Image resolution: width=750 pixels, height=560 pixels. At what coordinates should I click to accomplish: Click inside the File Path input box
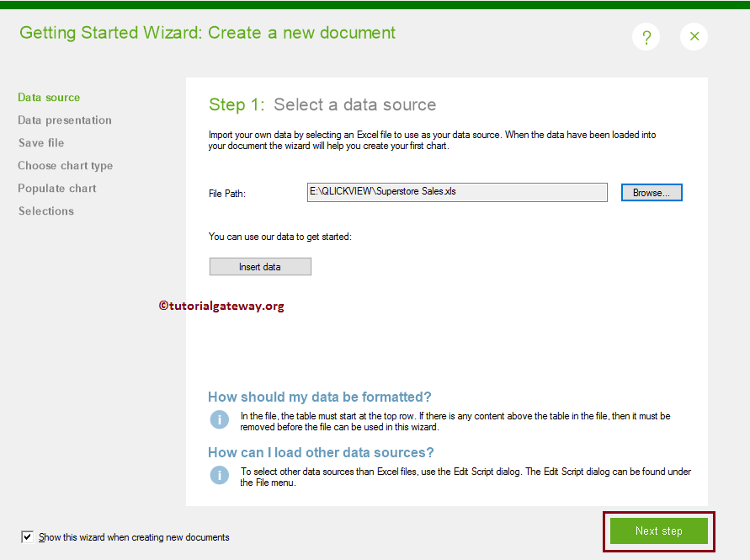click(x=457, y=192)
